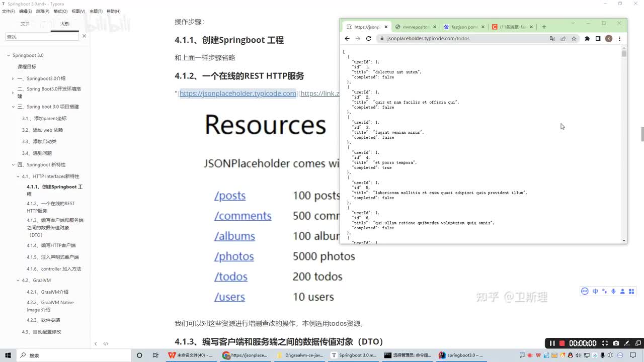Click the /users resource link
The height and width of the screenshot is (362, 644).
coord(229,297)
